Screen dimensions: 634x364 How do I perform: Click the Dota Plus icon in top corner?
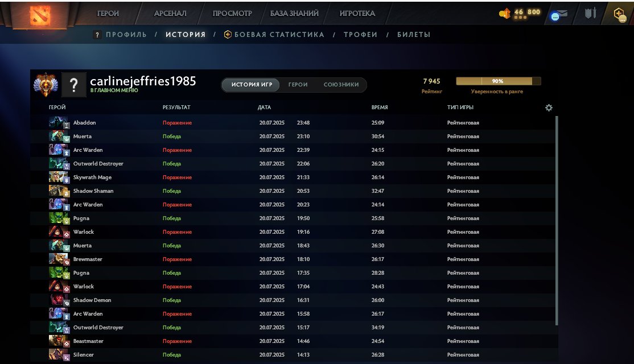[619, 15]
